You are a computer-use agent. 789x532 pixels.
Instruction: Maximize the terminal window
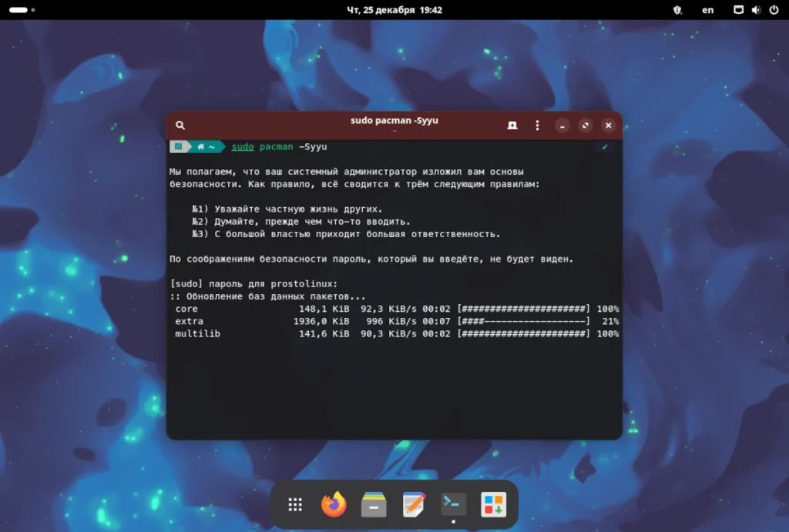click(x=586, y=125)
